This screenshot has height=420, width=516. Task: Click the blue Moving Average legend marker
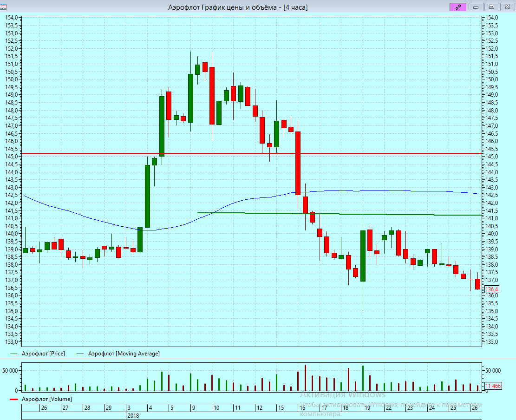click(80, 354)
